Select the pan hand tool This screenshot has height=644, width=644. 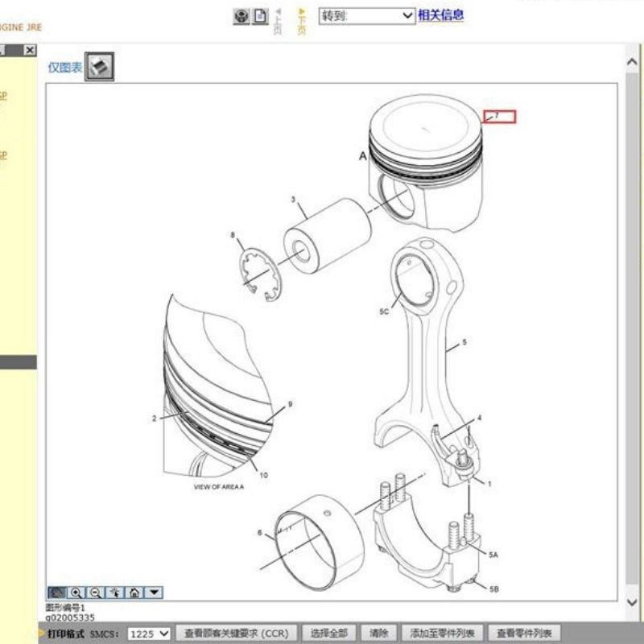point(114,592)
